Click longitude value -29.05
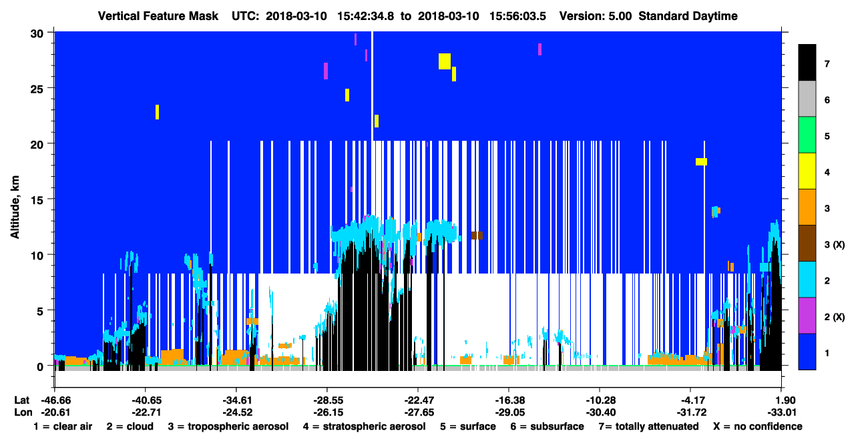This screenshot has width=868, height=445. coord(509,412)
